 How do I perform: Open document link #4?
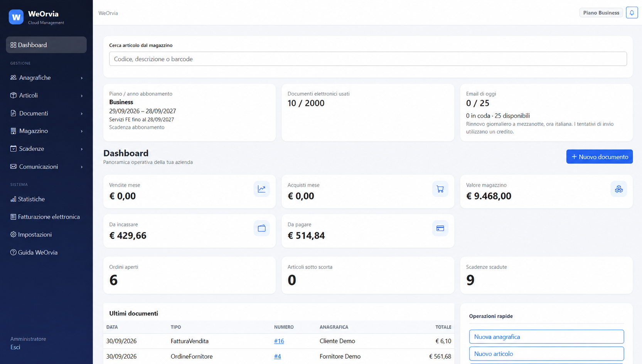click(277, 356)
